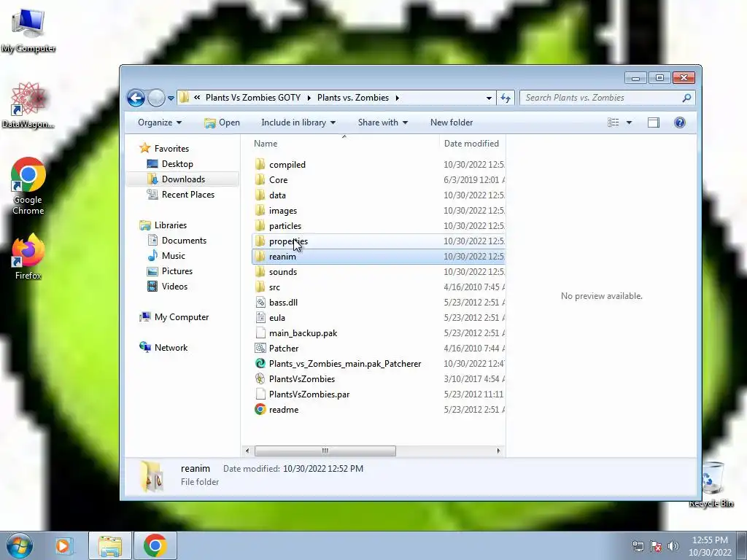
Task: Open the Share with menu
Action: [x=382, y=122]
